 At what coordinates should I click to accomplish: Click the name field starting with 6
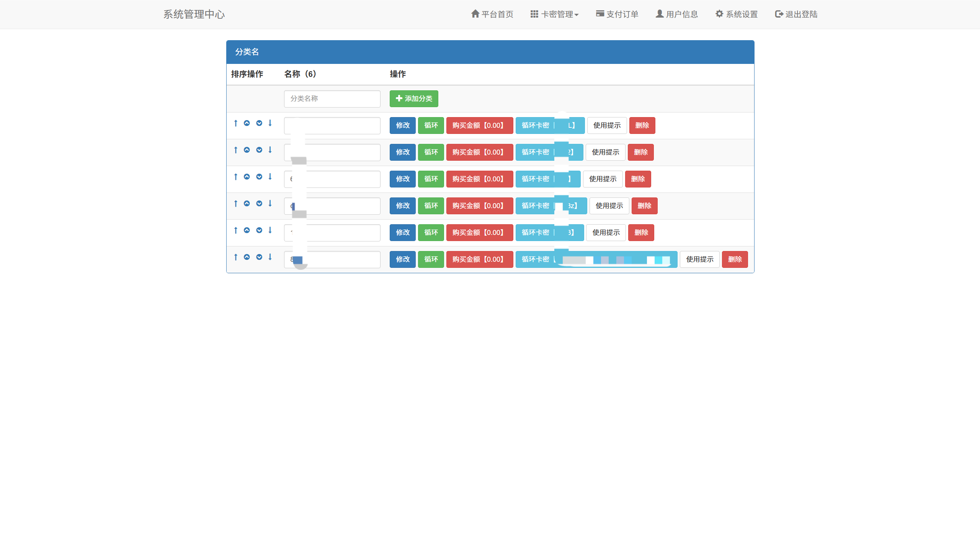click(332, 179)
